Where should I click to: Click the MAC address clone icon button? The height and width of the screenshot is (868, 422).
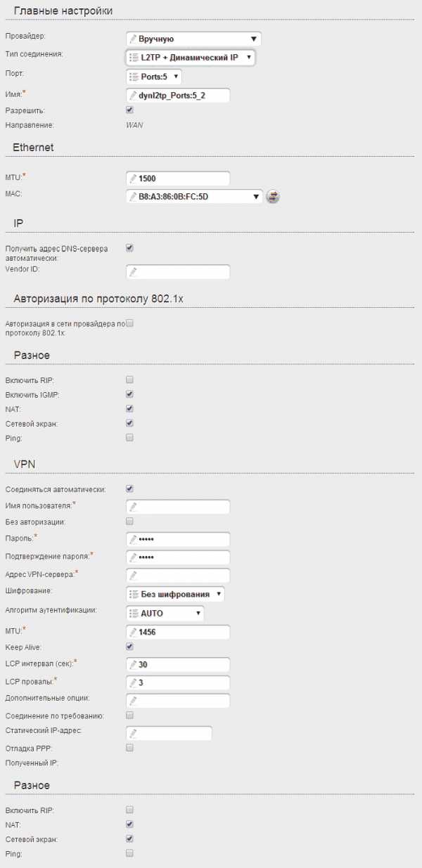(273, 197)
